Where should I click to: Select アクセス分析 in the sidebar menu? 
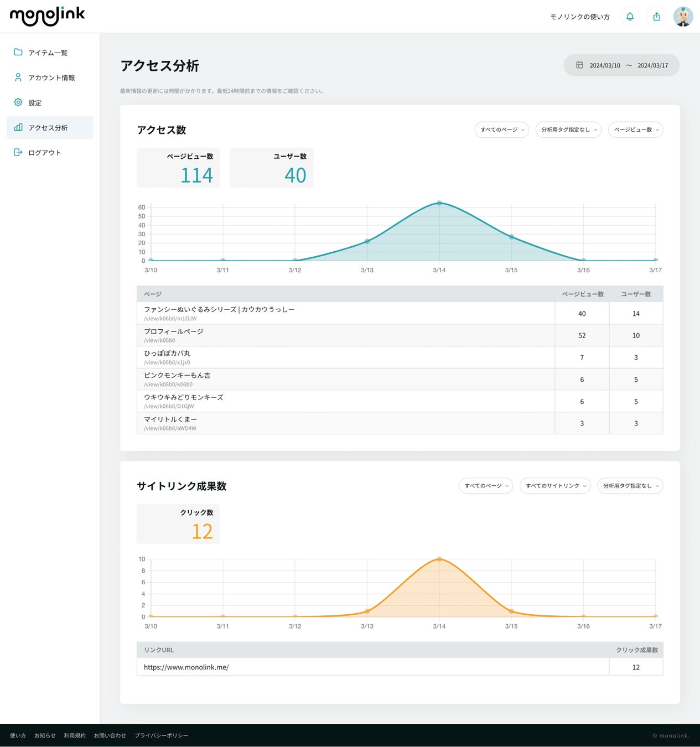(48, 128)
